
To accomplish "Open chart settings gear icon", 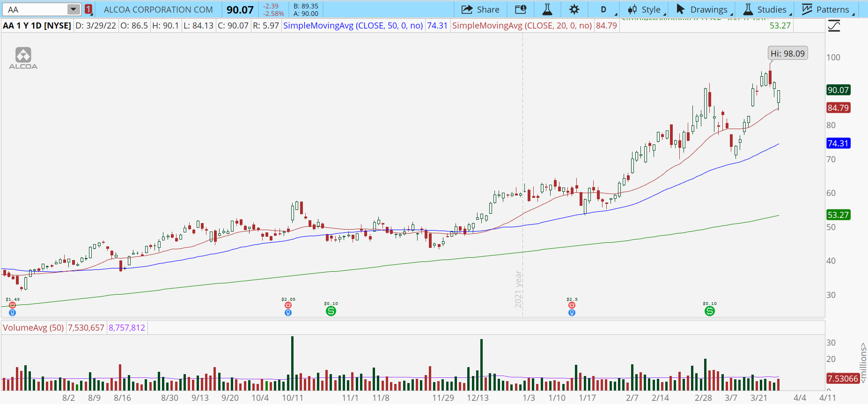I will pos(574,9).
